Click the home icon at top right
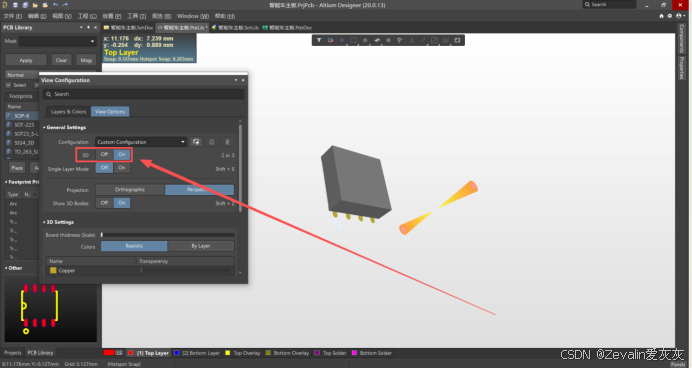 661,16
